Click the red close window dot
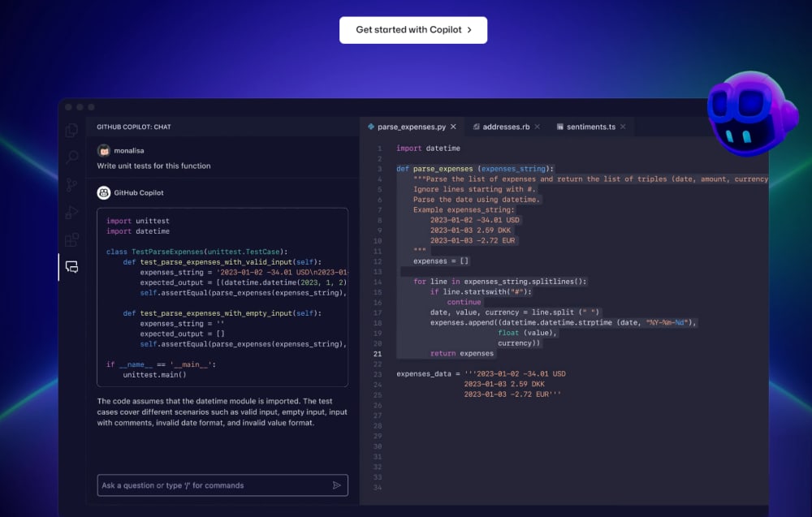The image size is (812, 517). pos(68,107)
